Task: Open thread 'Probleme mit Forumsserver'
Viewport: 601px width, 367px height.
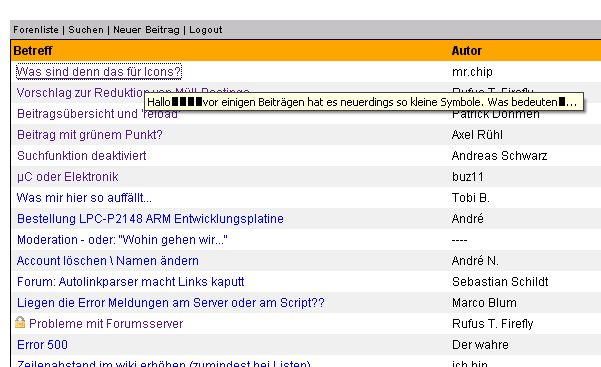Action: (x=106, y=324)
